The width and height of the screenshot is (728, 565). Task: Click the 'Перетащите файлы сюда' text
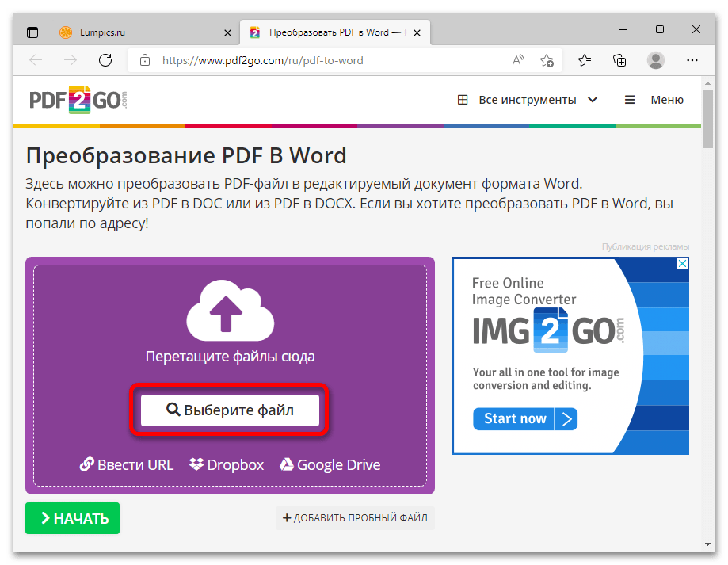[x=231, y=357]
